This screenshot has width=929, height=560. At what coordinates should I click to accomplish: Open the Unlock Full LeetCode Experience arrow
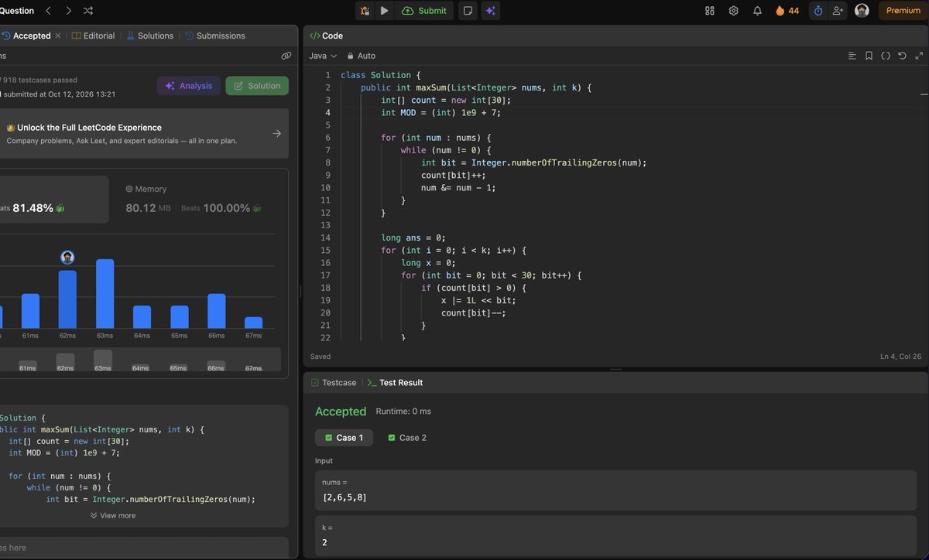pyautogui.click(x=277, y=133)
